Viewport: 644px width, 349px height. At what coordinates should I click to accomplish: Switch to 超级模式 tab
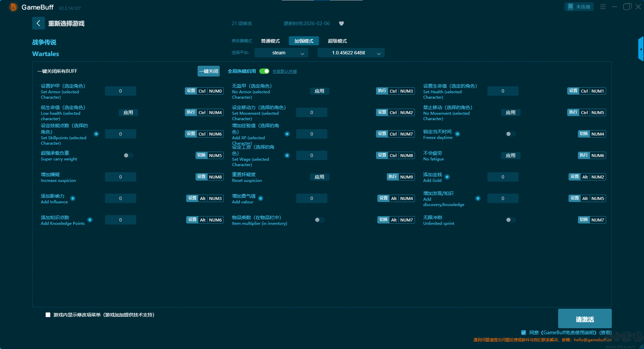click(337, 41)
